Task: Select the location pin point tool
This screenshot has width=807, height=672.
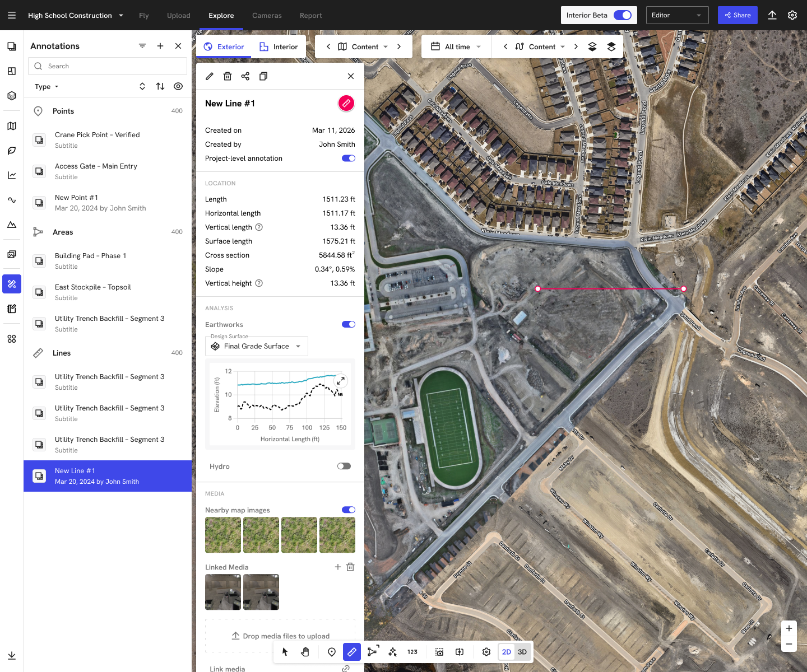Action: pyautogui.click(x=332, y=652)
